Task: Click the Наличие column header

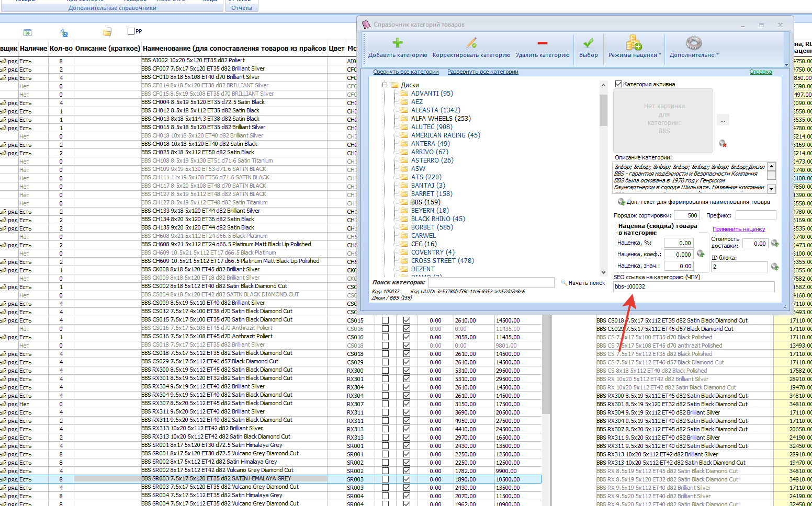Action: [x=33, y=49]
